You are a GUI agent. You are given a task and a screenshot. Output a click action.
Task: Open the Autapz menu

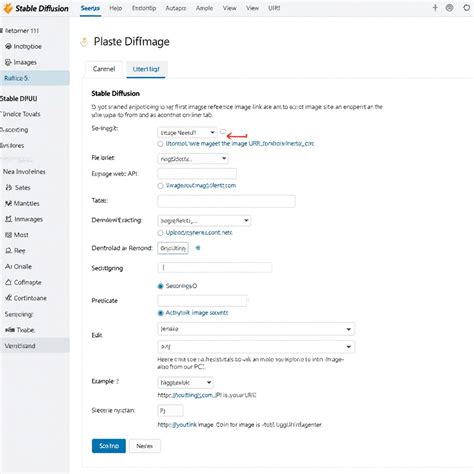[x=176, y=8]
